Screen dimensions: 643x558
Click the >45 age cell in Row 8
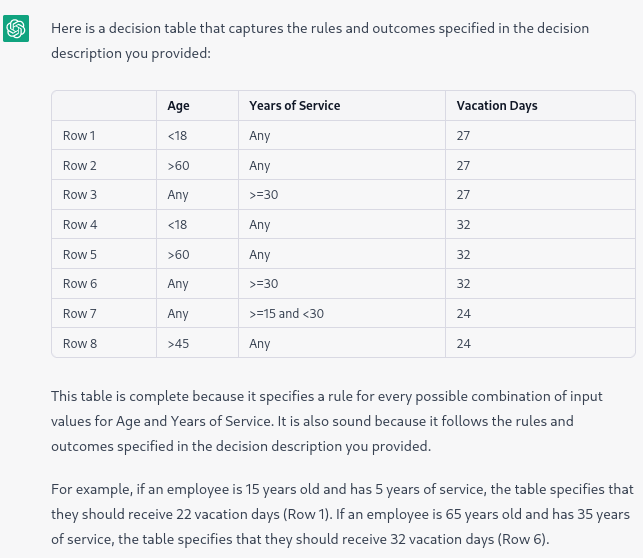click(x=197, y=343)
